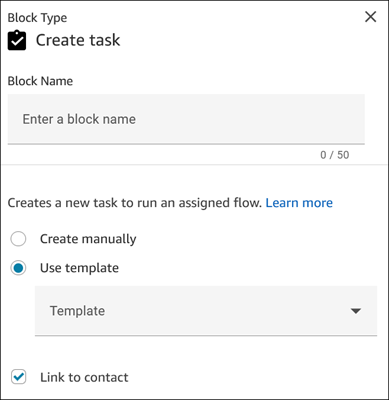Select the Use template radio button
Image resolution: width=389 pixels, height=400 pixels.
point(18,268)
